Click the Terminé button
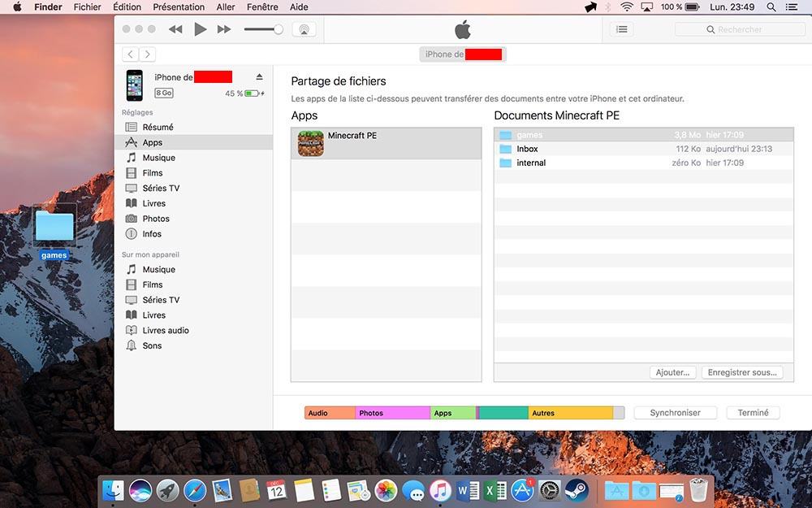This screenshot has height=508, width=812. pos(753,413)
